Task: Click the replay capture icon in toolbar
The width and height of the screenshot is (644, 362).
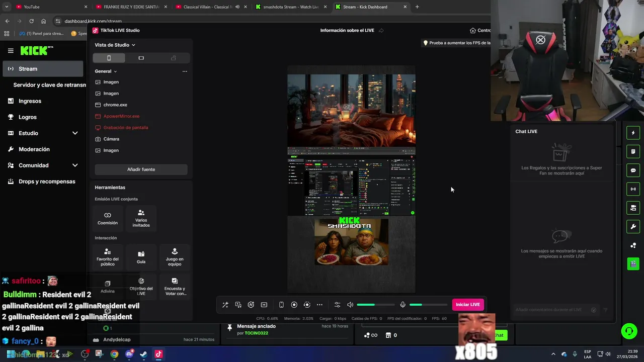Action: pos(307,305)
